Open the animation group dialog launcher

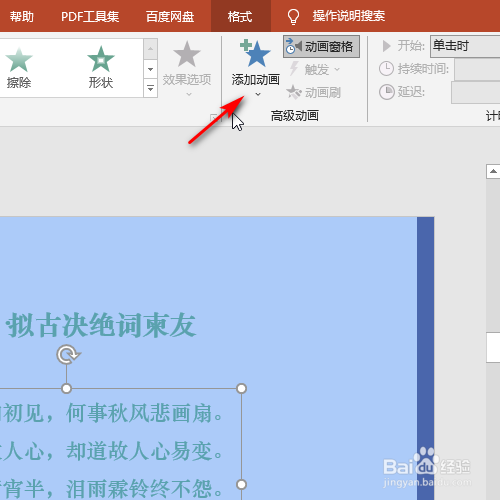click(213, 117)
